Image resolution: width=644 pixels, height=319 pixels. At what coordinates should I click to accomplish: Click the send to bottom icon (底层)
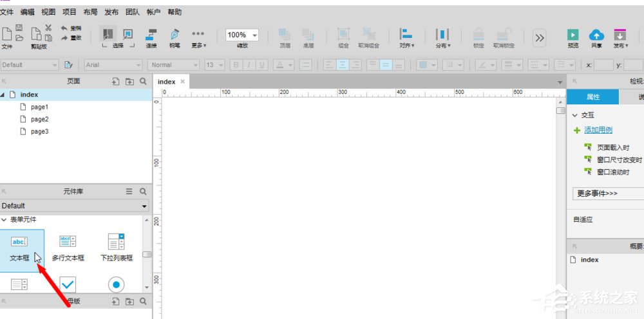point(308,35)
